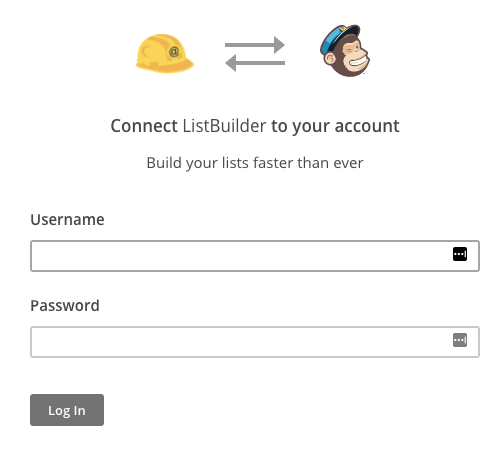Viewport: 504px width, 451px height.
Task: Click the Mailchimp monkey mascot icon
Action: point(345,51)
